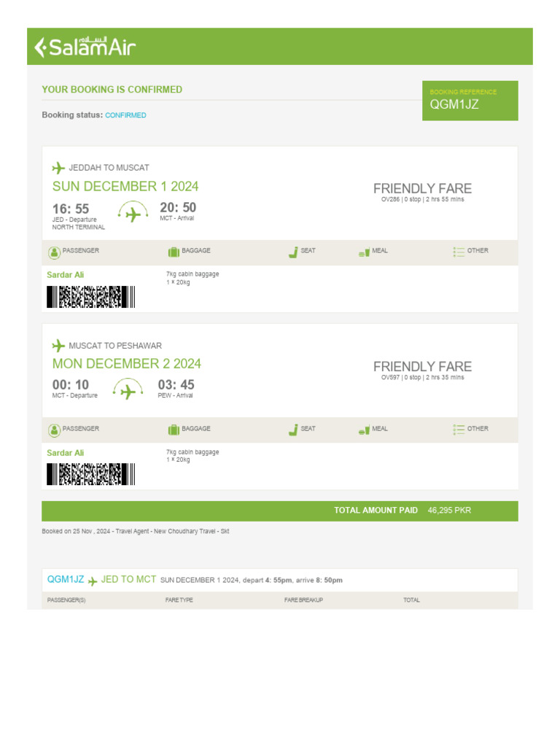Click barcode under Muscat to Peshawar passenger
Image resolution: width=560 pixels, height=747 pixels.
(91, 475)
